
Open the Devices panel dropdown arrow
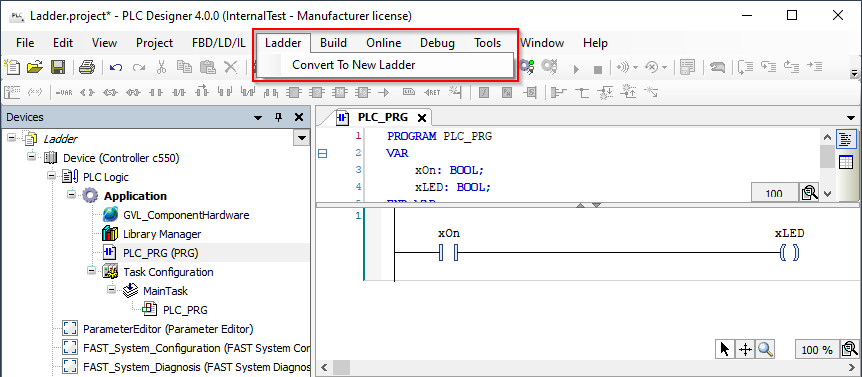click(258, 118)
